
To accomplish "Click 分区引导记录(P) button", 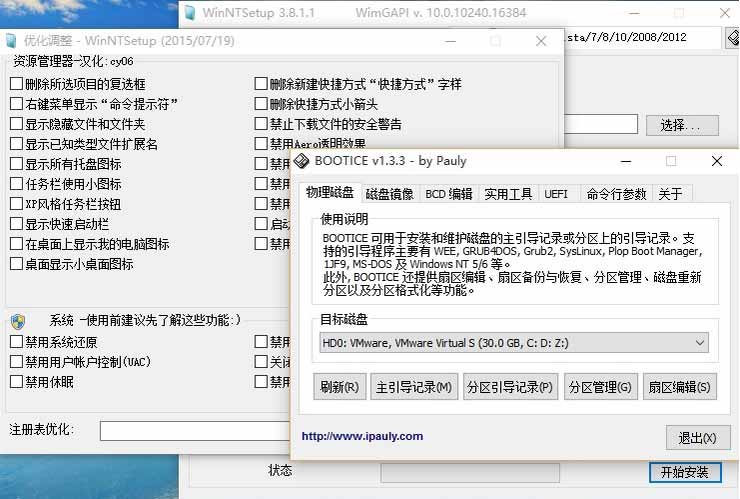I will click(510, 387).
